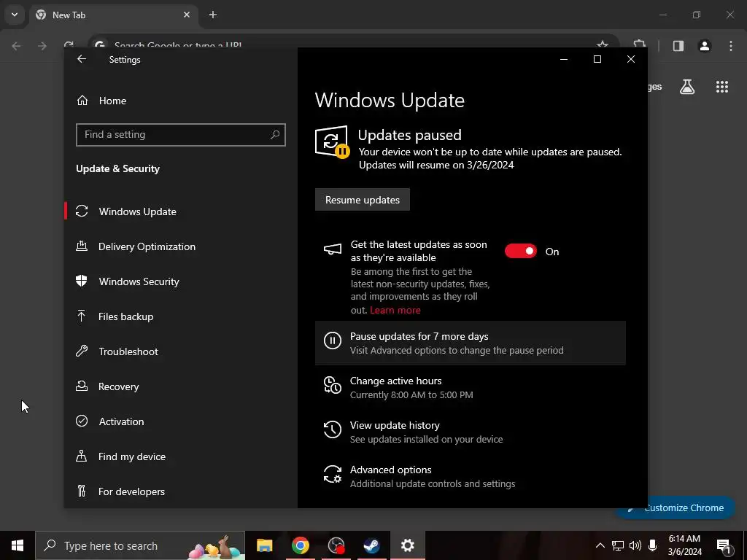Go back using Settings back arrow
747x560 pixels.
click(x=82, y=59)
